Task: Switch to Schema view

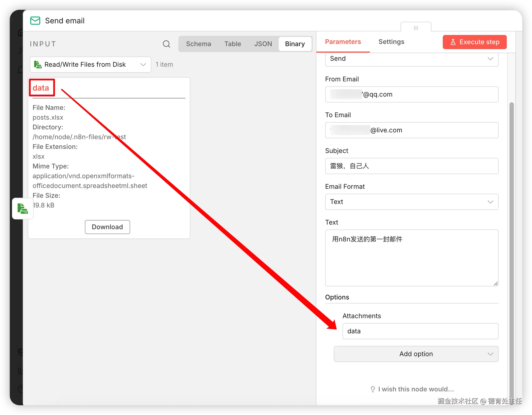Action: [198, 44]
